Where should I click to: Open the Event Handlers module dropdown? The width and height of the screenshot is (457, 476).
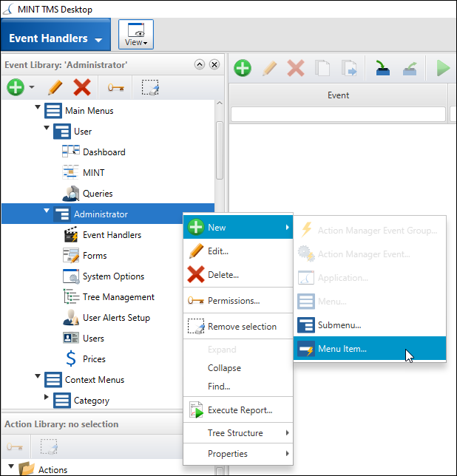click(55, 34)
